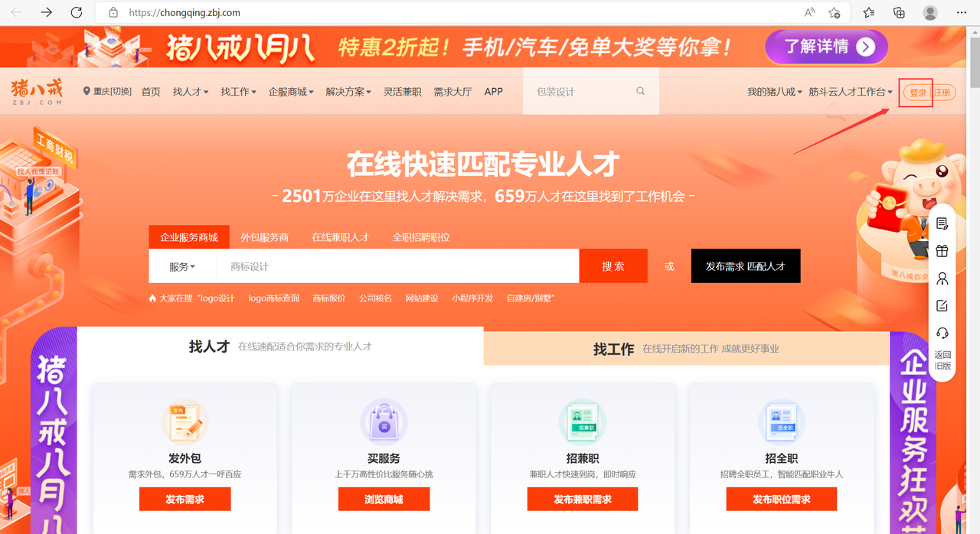Click the 网站建设 hot search link
Viewport: 980px width, 534px height.
[422, 298]
